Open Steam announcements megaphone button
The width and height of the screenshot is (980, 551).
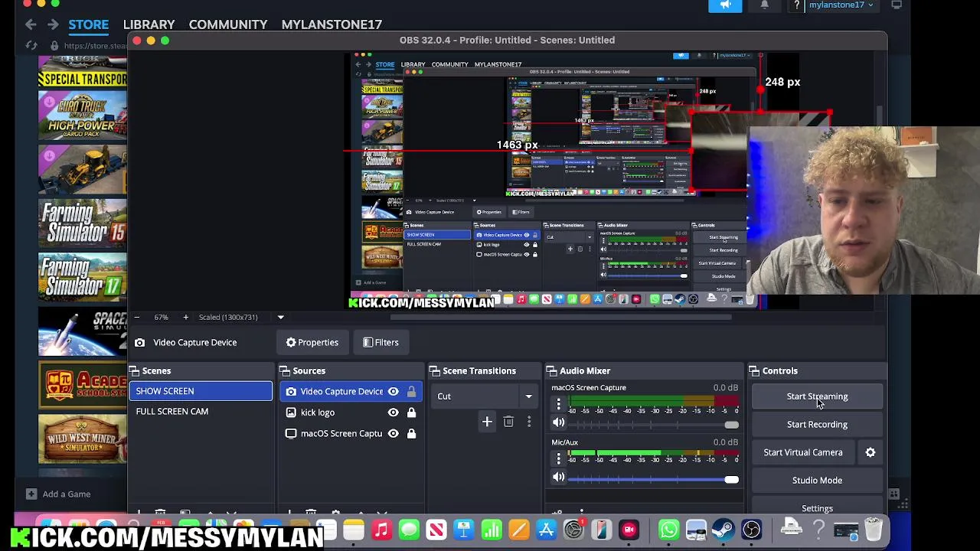(725, 5)
